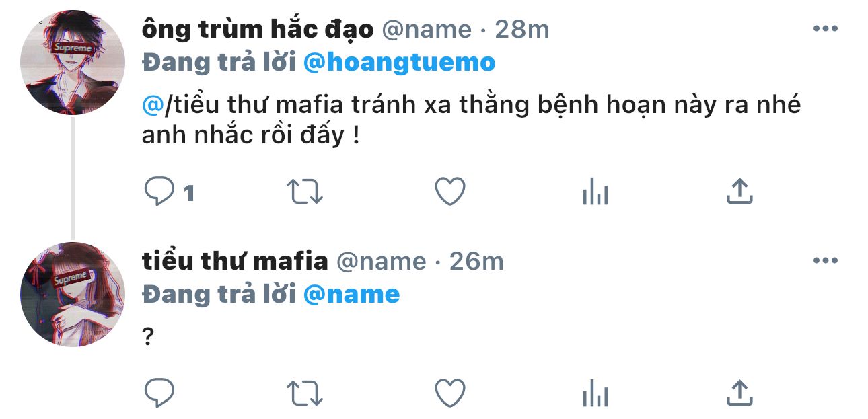This screenshot has width=868, height=419.
Task: Retweet ông trùm hắc đạo's tweet
Action: click(305, 192)
